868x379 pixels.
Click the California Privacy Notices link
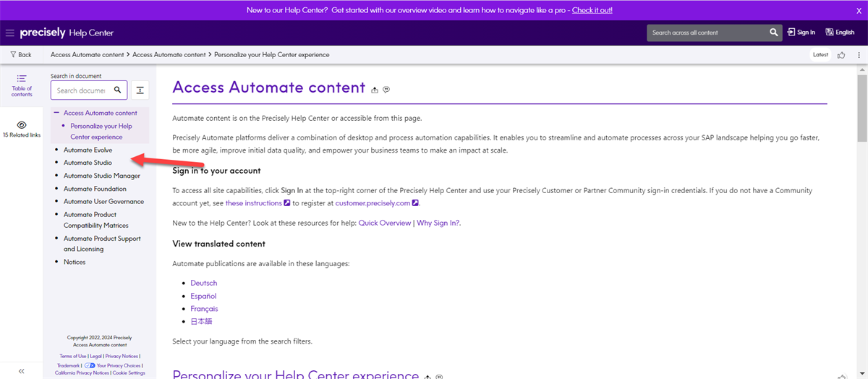82,372
